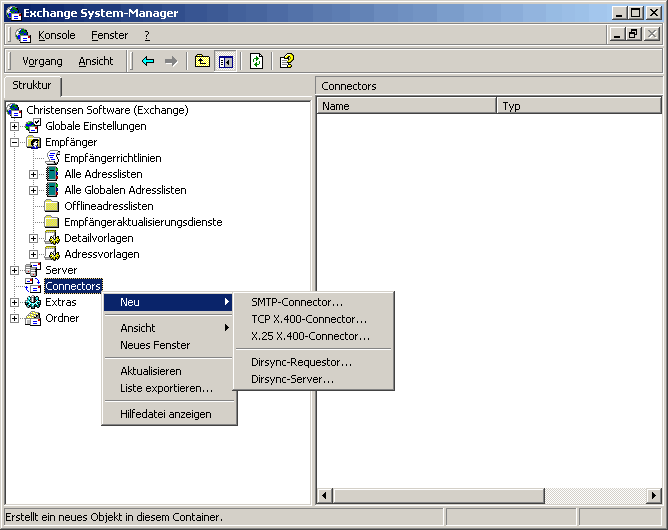
Task: Select TCP X.400-Connector… from submenu
Action: pos(314,319)
